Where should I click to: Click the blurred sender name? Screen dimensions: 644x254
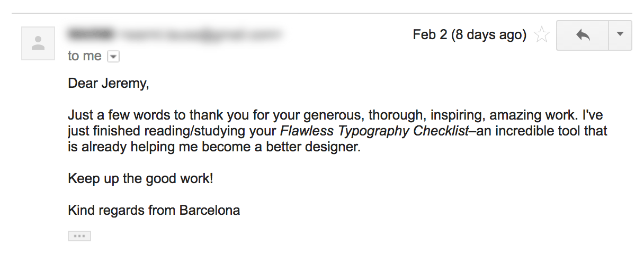click(x=91, y=35)
